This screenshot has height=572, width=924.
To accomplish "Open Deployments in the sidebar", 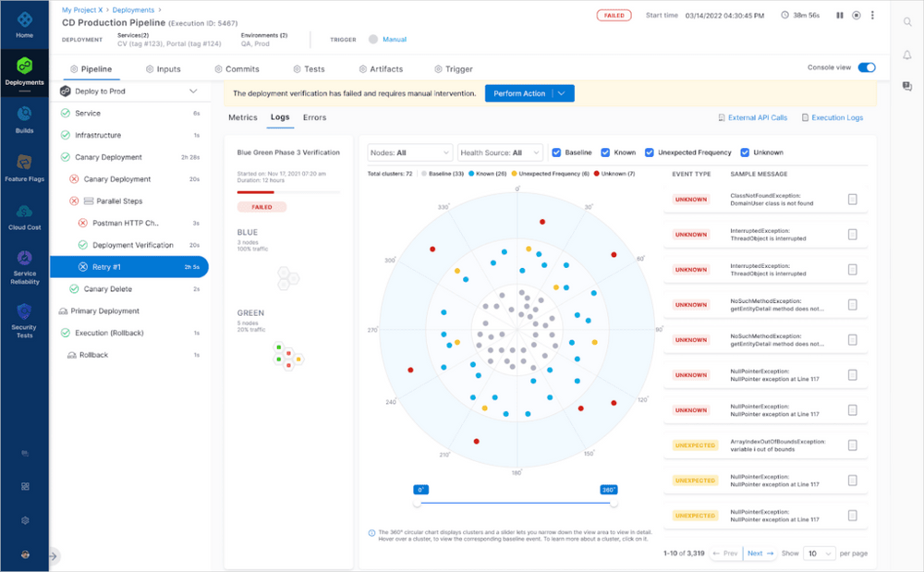I will 24,72.
